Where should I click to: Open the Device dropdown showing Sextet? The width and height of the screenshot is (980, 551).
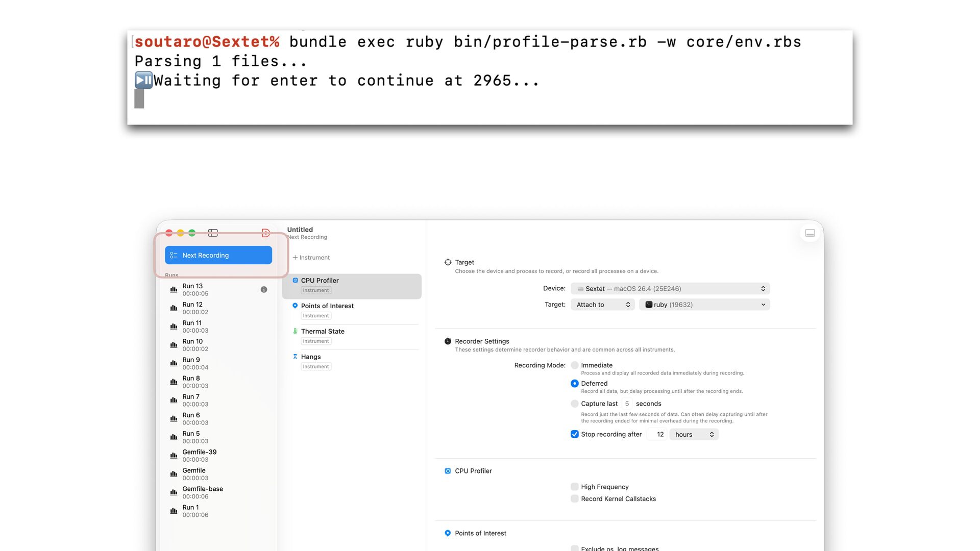point(670,289)
